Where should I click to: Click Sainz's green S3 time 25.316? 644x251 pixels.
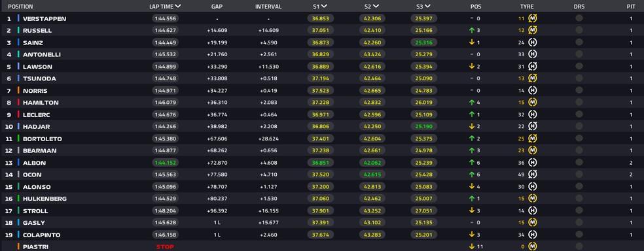[x=423, y=42]
